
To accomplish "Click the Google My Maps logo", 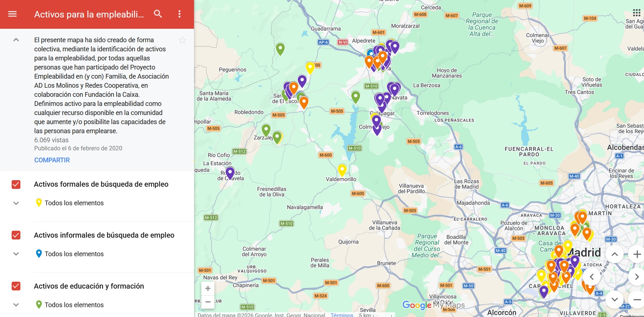I will point(433,305).
